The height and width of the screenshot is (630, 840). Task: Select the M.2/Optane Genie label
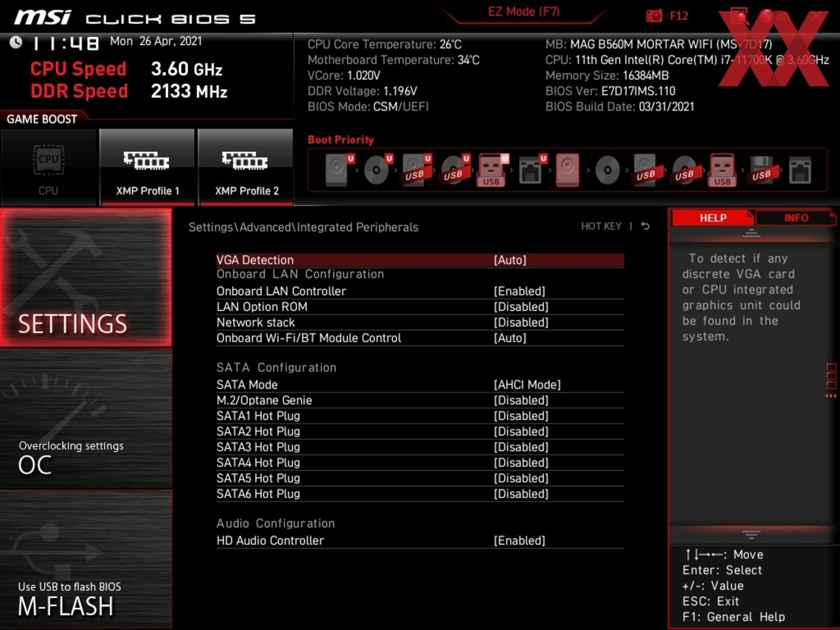[264, 400]
